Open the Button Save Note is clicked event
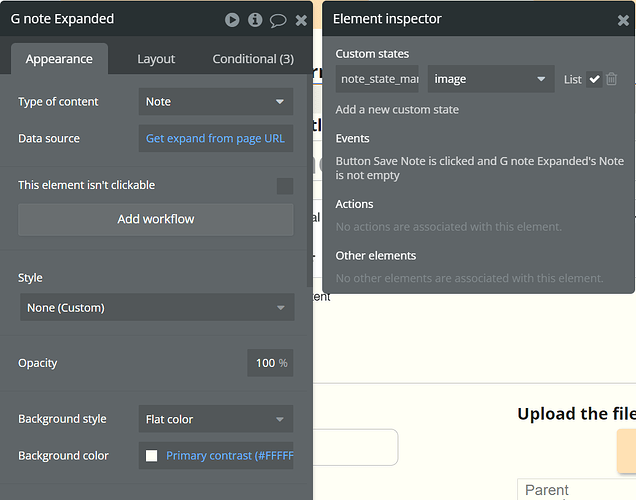This screenshot has width=636, height=500. point(479,168)
